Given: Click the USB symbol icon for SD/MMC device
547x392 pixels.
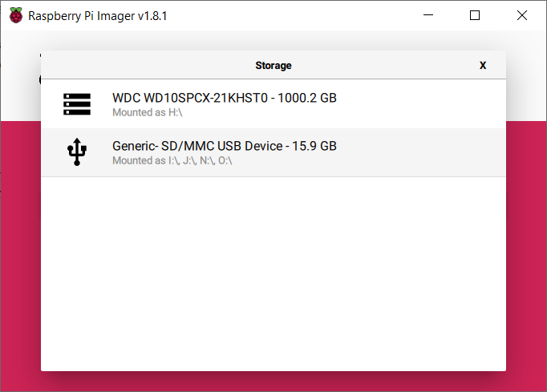Looking at the screenshot, I should click(77, 152).
